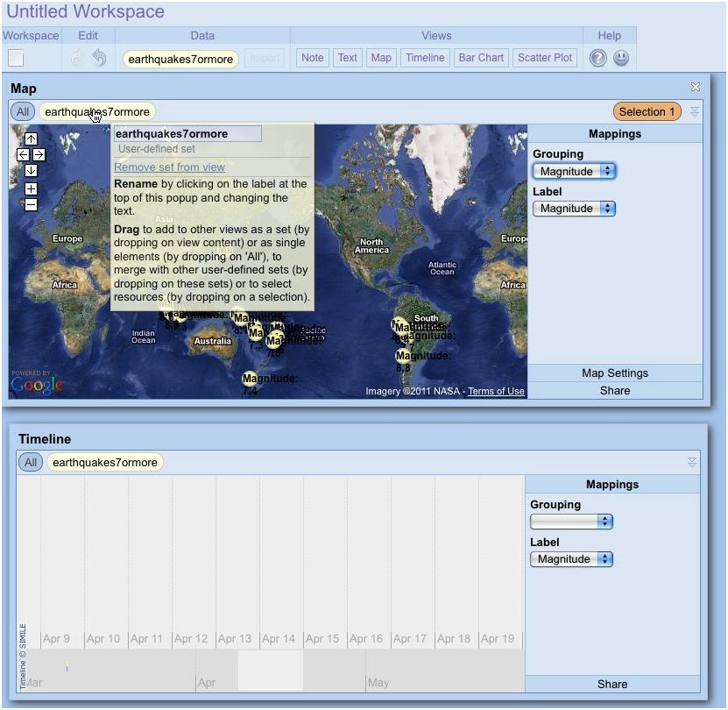
Task: Click Apr 16 date on timeline
Action: 366,639
